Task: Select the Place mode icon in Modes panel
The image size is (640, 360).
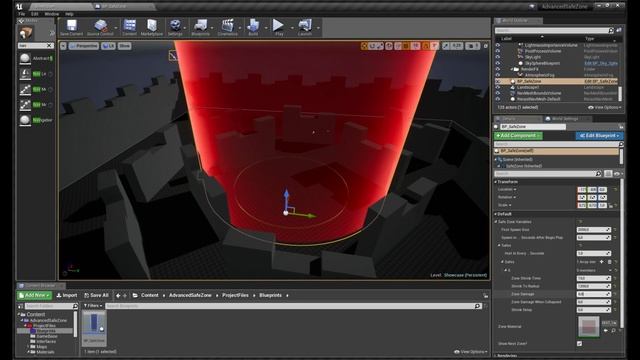Action: click(x=26, y=32)
